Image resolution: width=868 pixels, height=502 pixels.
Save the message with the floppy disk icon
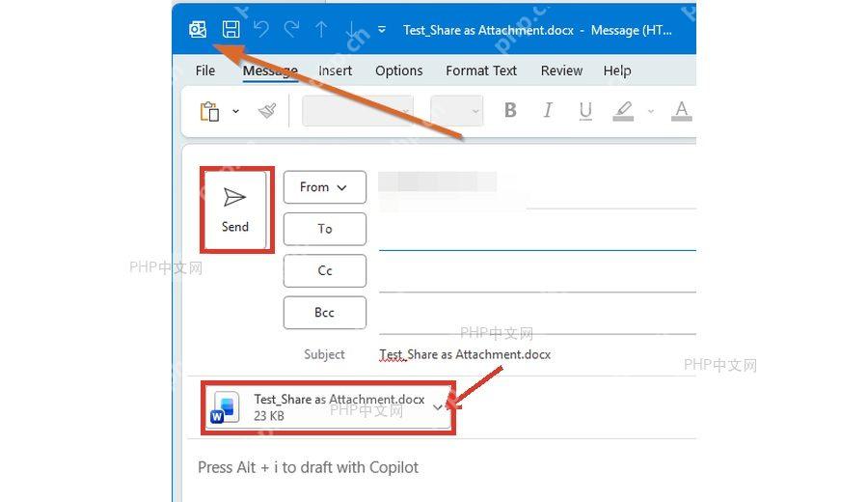231,29
